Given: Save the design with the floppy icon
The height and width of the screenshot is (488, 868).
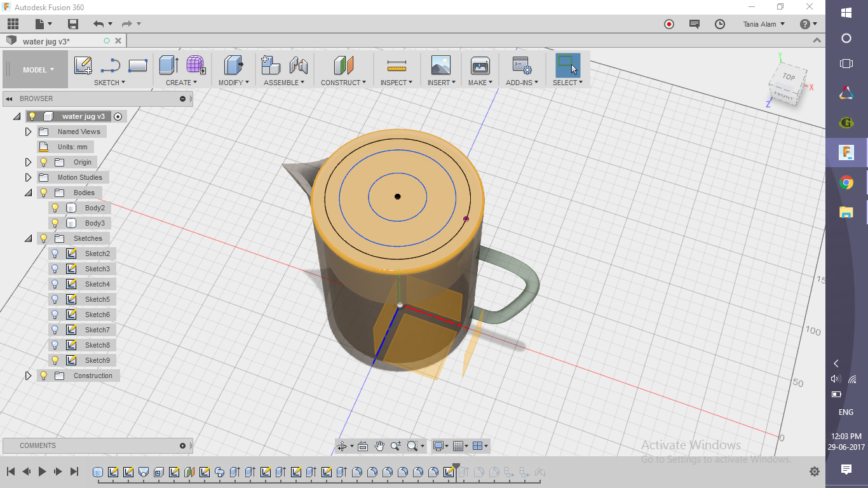Looking at the screenshot, I should coord(73,24).
